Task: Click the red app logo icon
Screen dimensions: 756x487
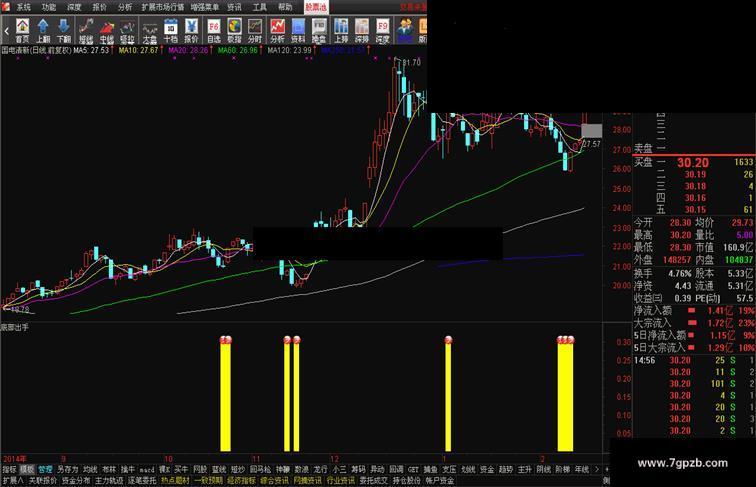Action: (x=5, y=6)
